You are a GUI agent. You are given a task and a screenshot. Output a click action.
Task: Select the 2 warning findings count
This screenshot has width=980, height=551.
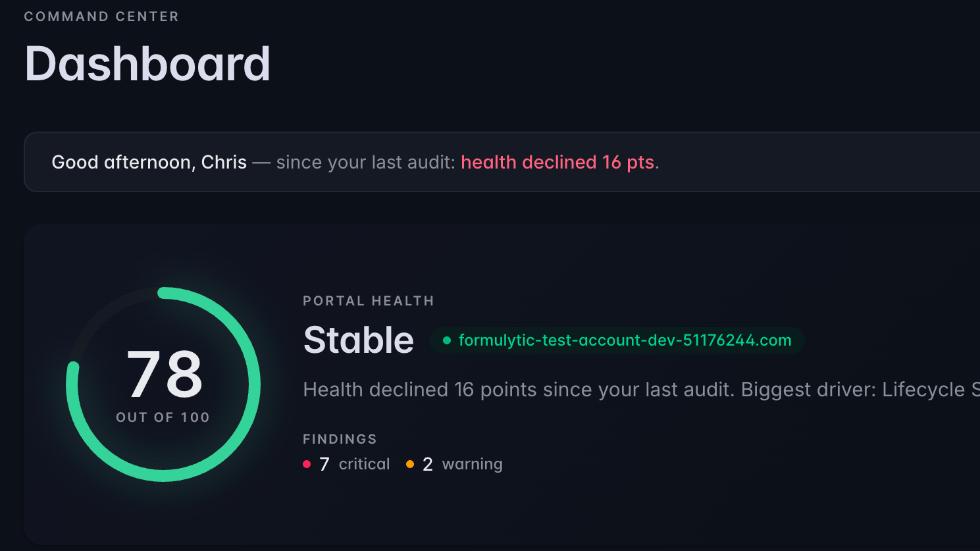(428, 464)
